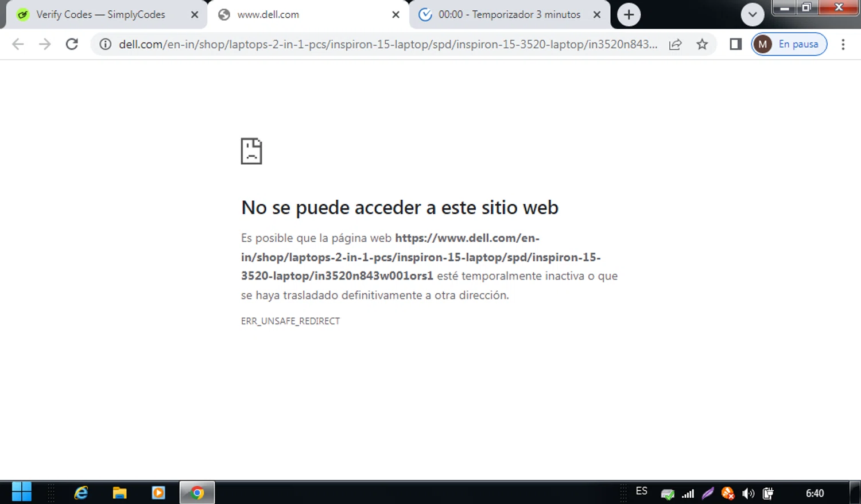The height and width of the screenshot is (504, 861).
Task: Click the orange tray icon next to the speaker
Action: [x=728, y=493]
